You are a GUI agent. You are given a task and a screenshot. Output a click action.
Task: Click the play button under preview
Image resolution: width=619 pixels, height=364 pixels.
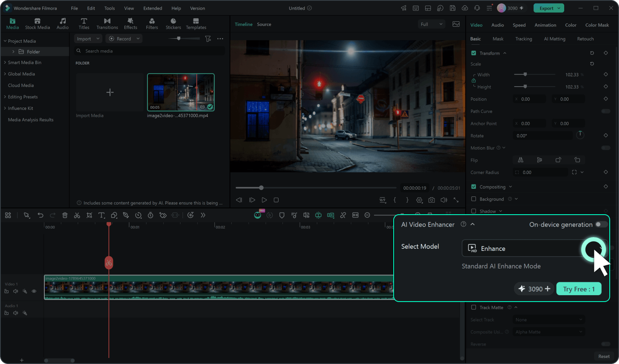coord(264,200)
